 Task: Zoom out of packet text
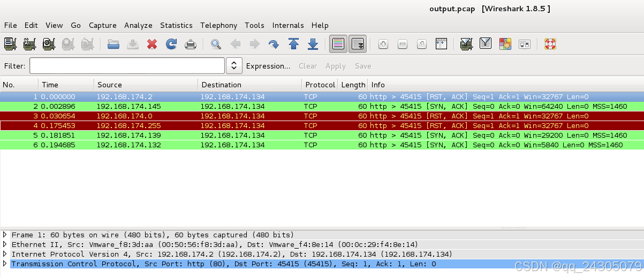tap(403, 44)
